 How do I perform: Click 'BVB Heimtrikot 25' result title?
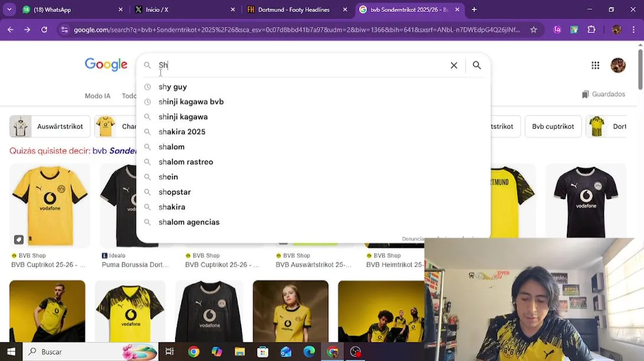click(x=395, y=265)
